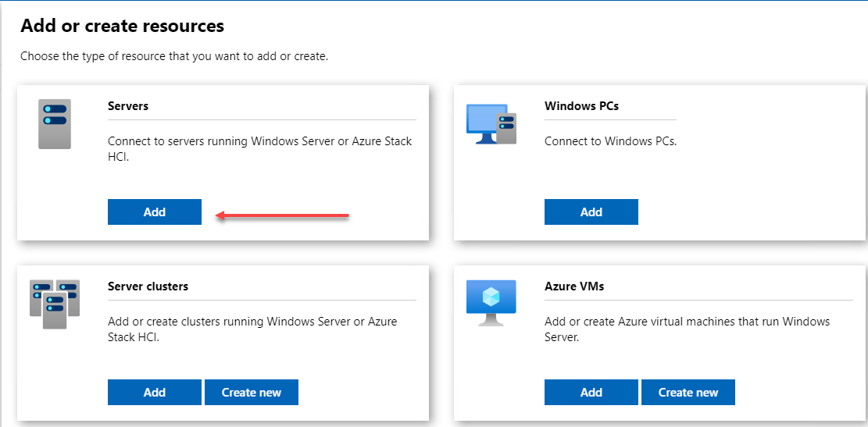Click Create new in Azure VMs card

[x=688, y=392]
